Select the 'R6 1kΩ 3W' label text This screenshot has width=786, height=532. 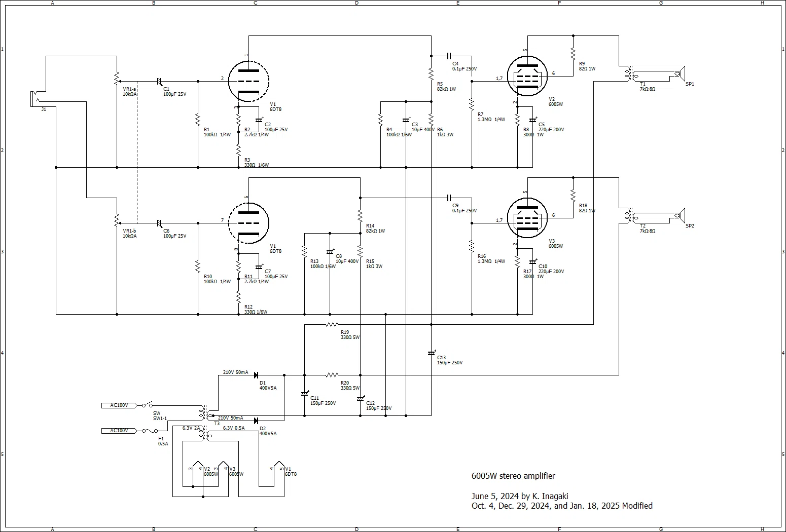click(445, 132)
